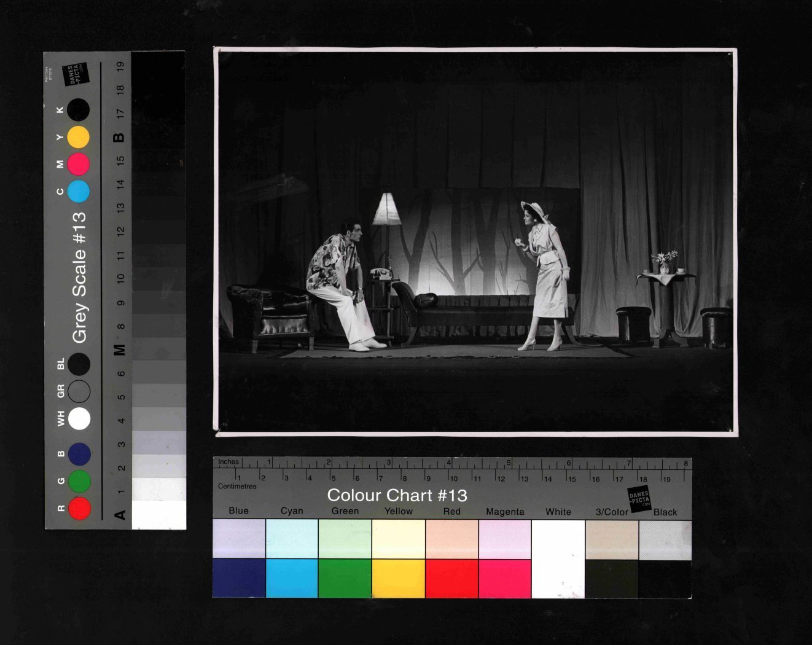Image resolution: width=812 pixels, height=645 pixels.
Task: Select the dark blue circle labeled B
Action: (x=79, y=454)
